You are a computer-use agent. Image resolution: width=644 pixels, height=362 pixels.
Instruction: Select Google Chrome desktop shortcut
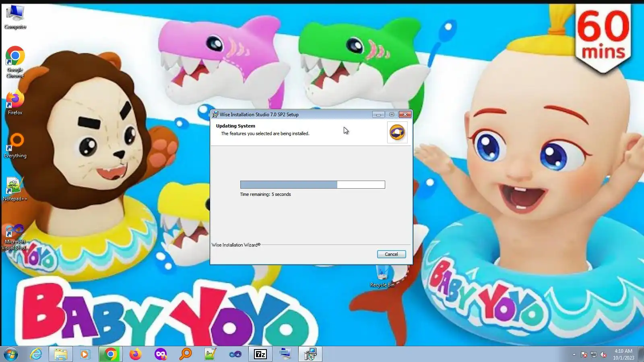pos(15,62)
